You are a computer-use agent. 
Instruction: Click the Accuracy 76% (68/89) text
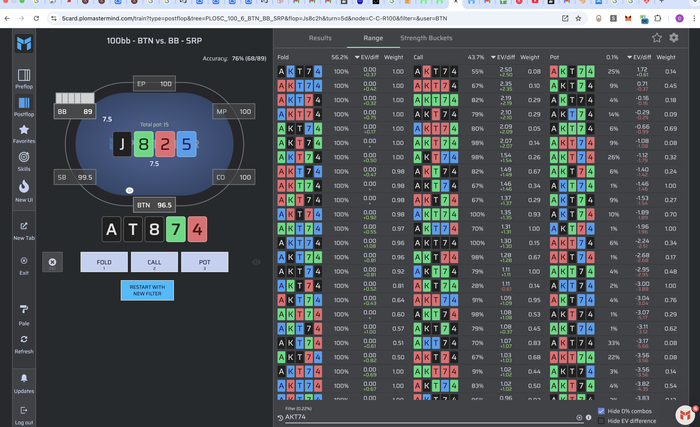coord(234,59)
